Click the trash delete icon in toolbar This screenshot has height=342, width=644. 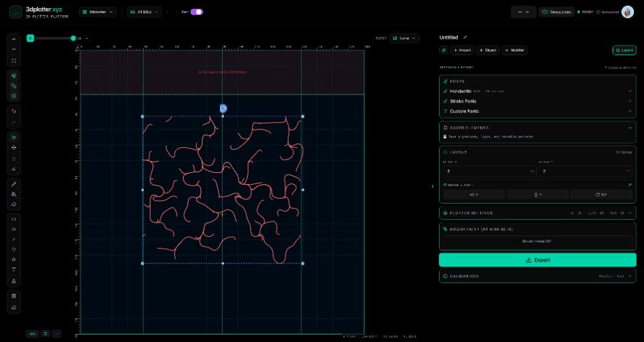(14, 296)
